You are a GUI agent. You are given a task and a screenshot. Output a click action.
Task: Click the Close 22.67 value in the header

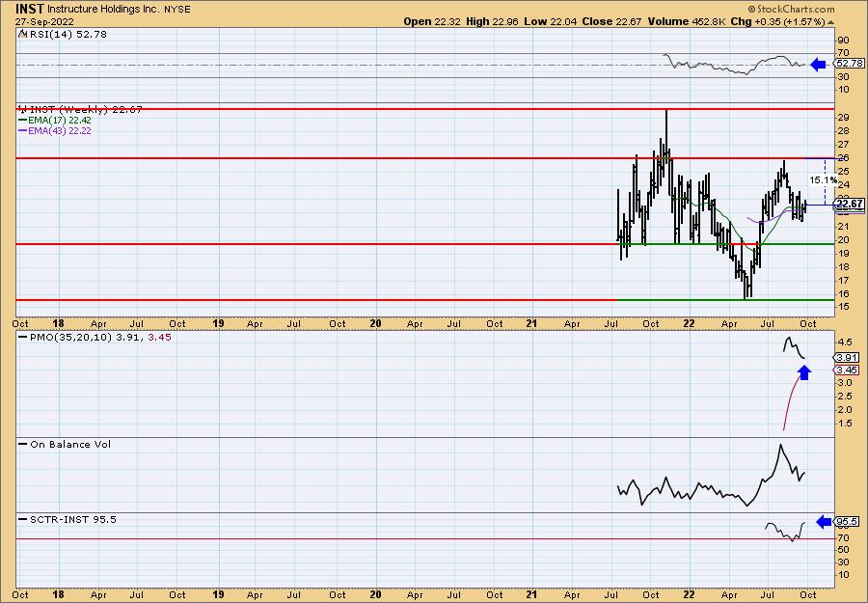click(612, 21)
